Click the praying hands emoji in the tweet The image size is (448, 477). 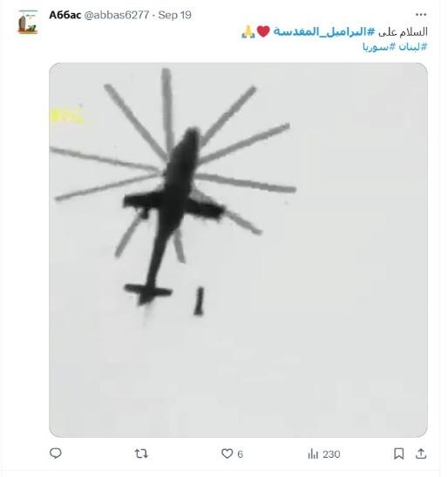[248, 31]
